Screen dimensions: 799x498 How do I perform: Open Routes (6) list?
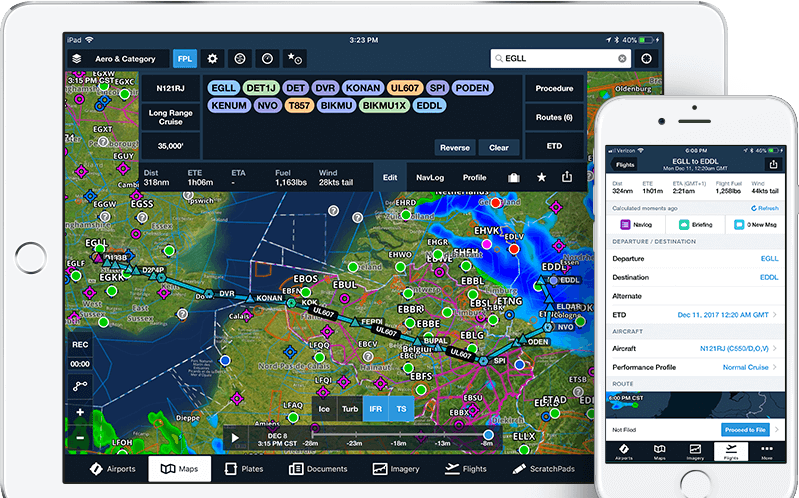[x=554, y=117]
